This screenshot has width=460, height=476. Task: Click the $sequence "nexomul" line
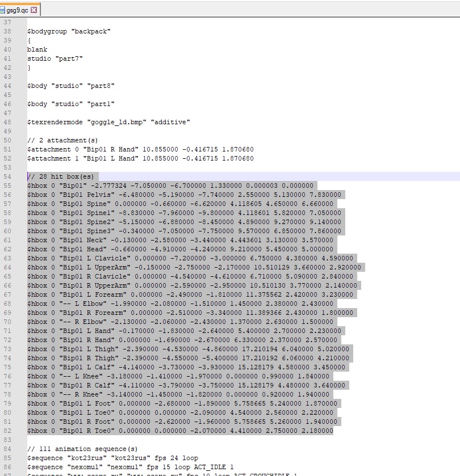pyautogui.click(x=131, y=467)
